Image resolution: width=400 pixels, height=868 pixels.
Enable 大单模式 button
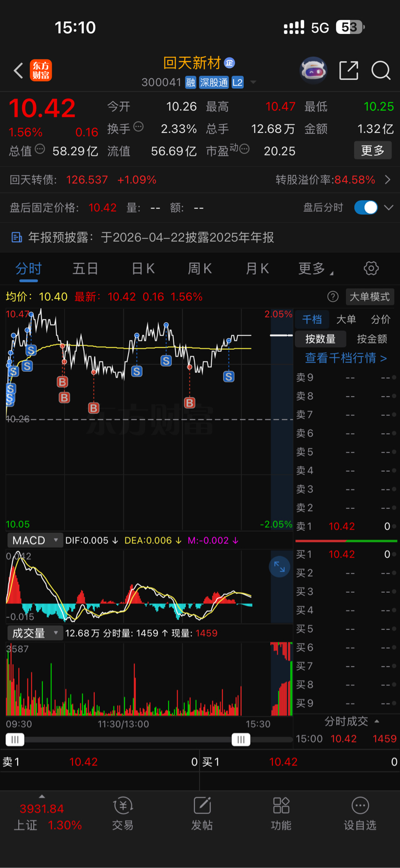pos(370,297)
